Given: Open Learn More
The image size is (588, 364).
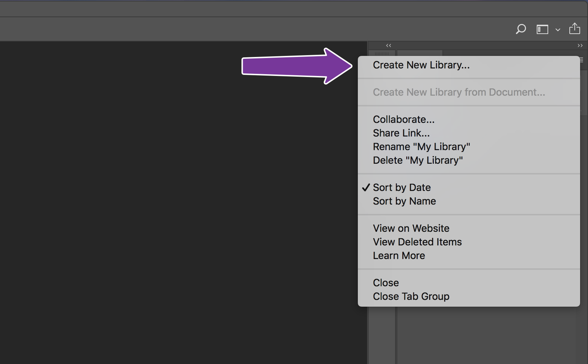Looking at the screenshot, I should point(399,255).
